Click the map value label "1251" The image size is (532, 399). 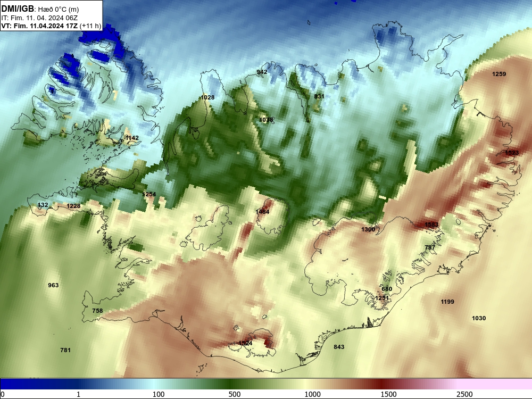[x=382, y=298]
